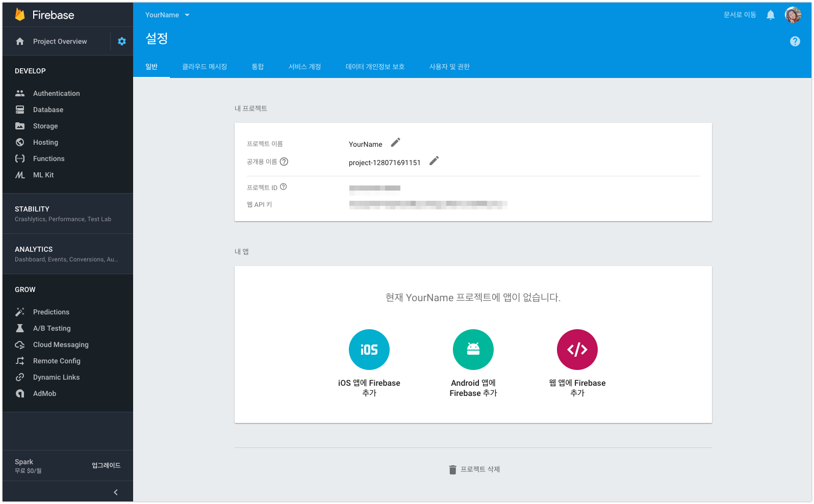The height and width of the screenshot is (504, 814).
Task: Switch to 데이터 개인정보 보호 tab
Action: [x=375, y=67]
